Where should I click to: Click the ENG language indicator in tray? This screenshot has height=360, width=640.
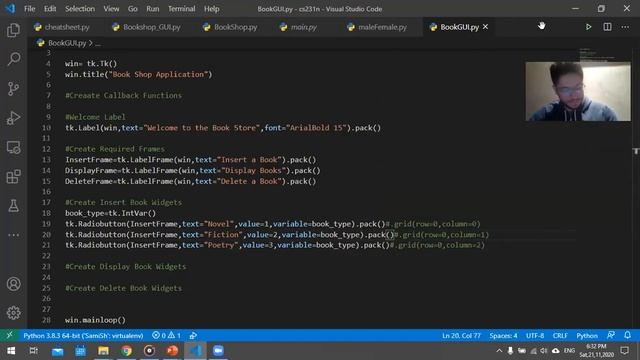coord(569,351)
